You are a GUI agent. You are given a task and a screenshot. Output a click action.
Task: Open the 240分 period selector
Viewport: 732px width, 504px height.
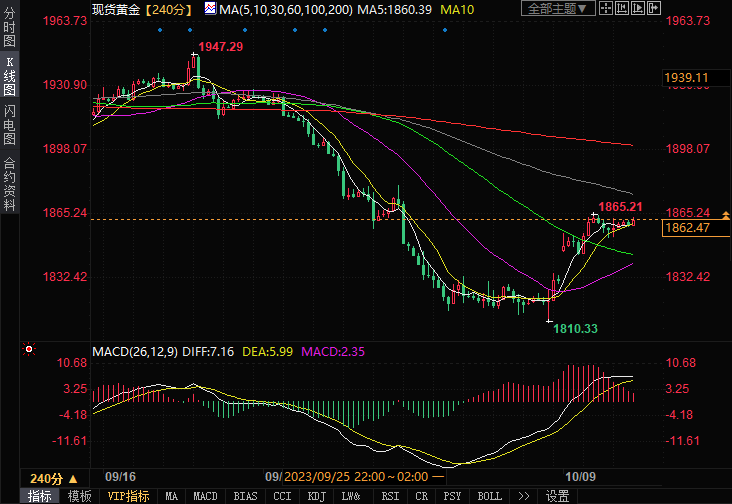[x=54, y=479]
